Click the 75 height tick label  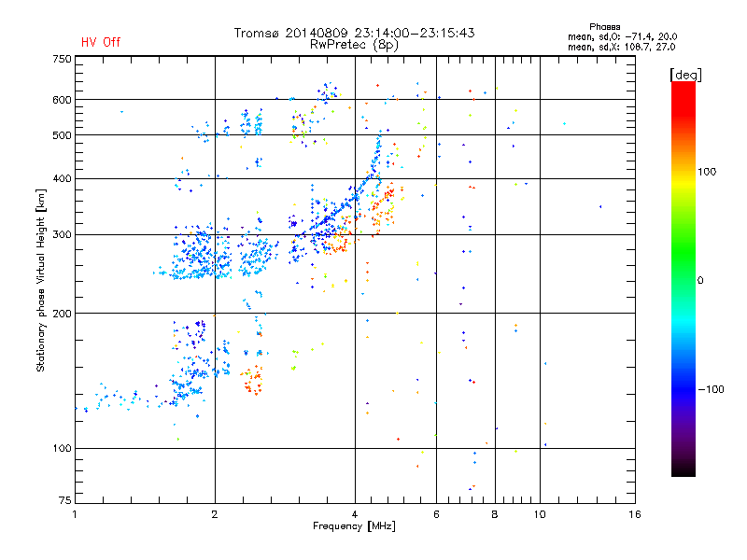65,500
